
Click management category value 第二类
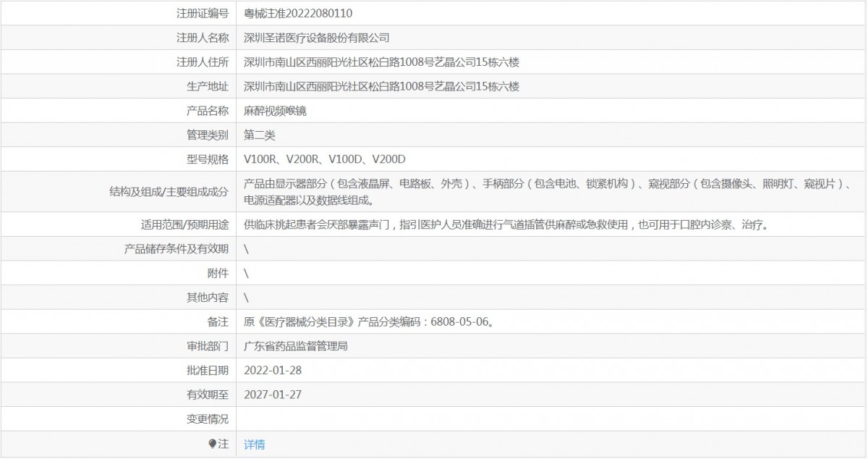click(x=260, y=135)
